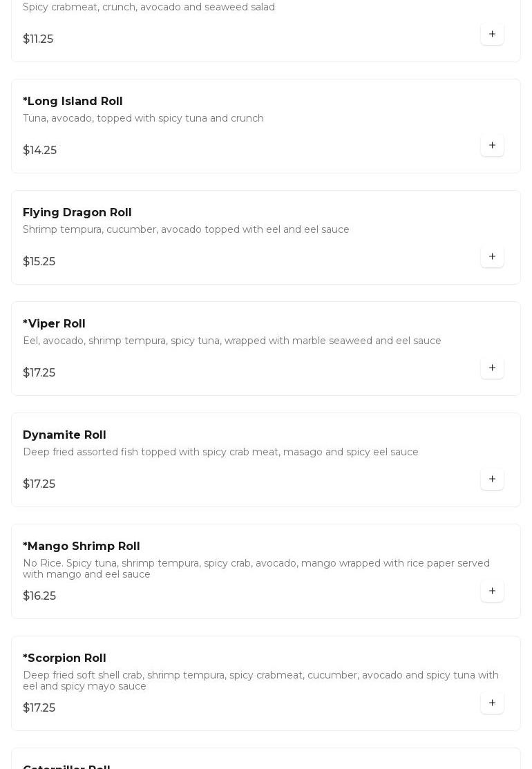
Task: View Mango Shrimp Roll details
Action: point(81,547)
